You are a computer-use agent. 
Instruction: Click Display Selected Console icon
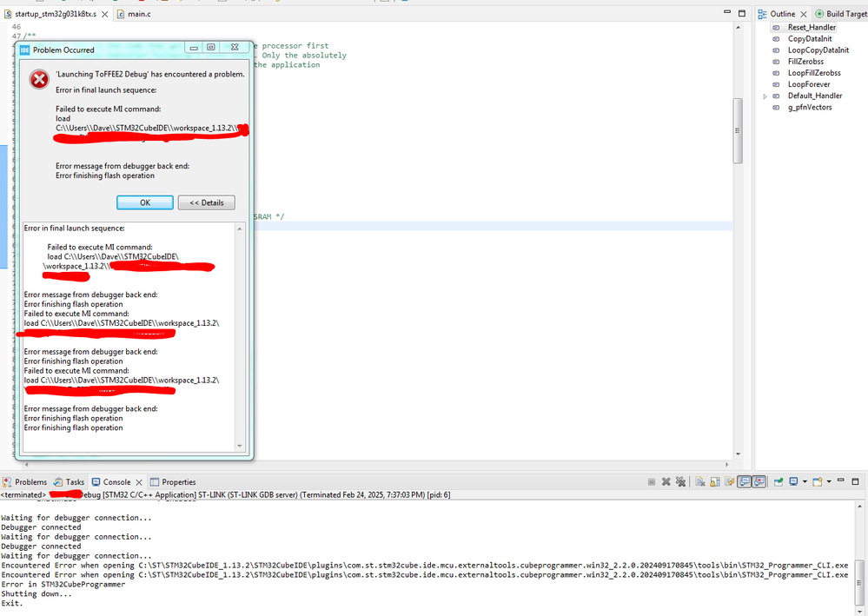click(793, 481)
